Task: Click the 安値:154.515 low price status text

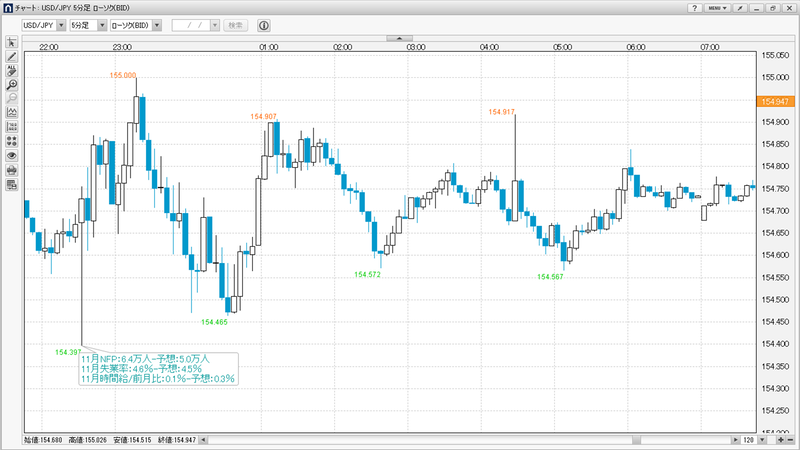Action: coord(132,440)
